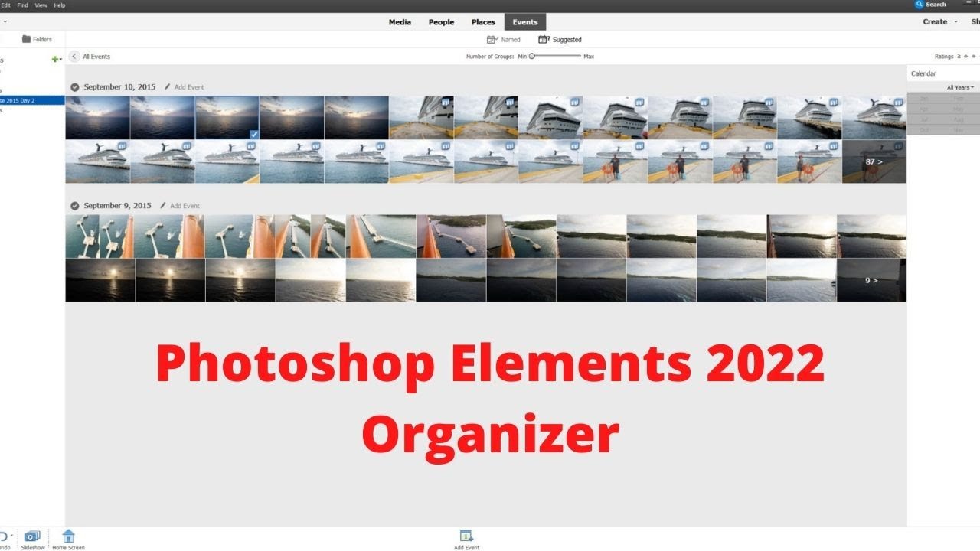Expand the Create dropdown arrow

(x=955, y=22)
